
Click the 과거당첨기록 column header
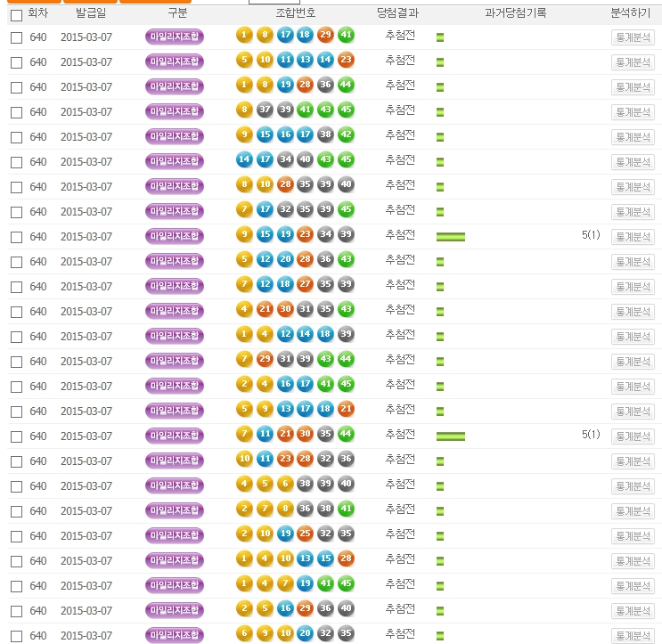click(x=516, y=14)
